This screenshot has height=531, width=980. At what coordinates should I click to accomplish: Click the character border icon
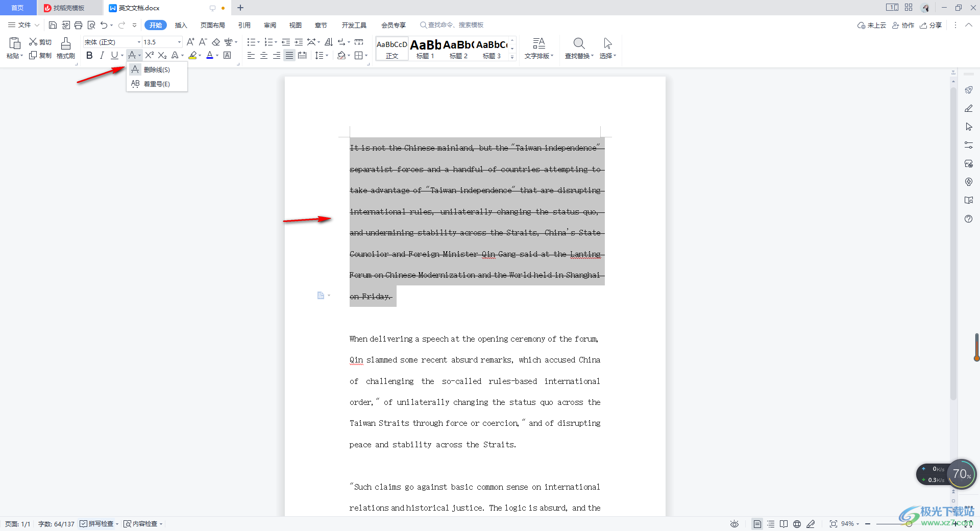(227, 55)
